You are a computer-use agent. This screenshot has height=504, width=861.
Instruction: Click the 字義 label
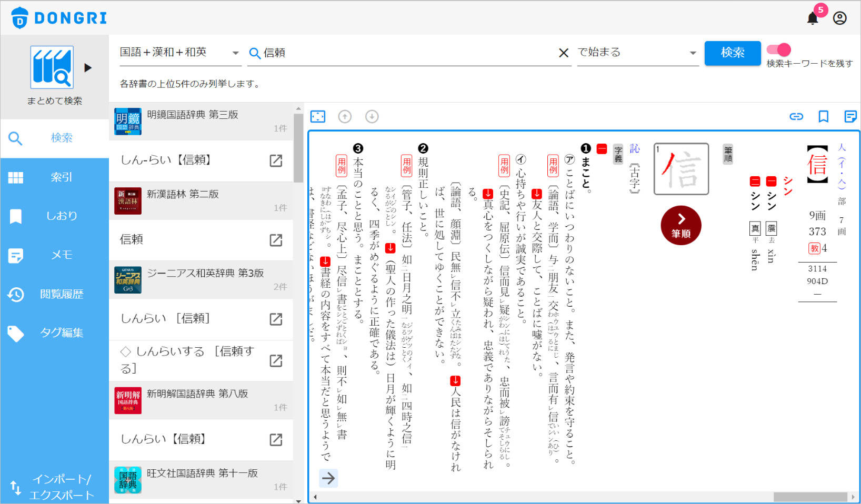[618, 154]
